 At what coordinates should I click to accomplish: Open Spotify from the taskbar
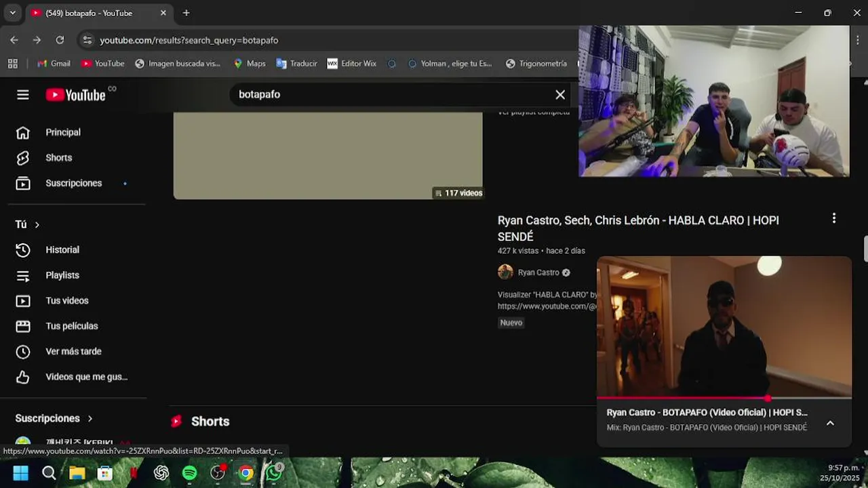pos(190,473)
